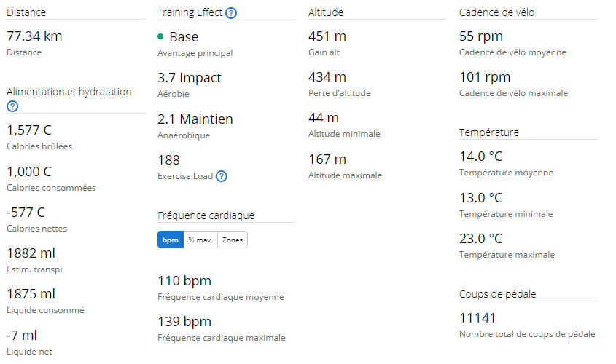Open the Training Effect help icon

231,13
